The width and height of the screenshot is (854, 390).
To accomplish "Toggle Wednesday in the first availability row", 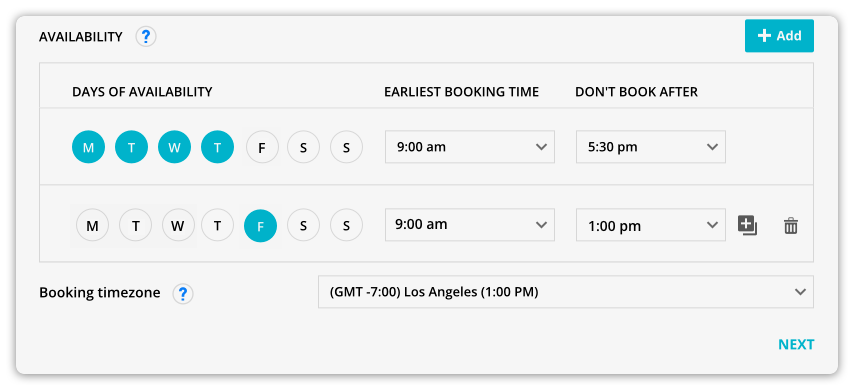I will [x=174, y=147].
